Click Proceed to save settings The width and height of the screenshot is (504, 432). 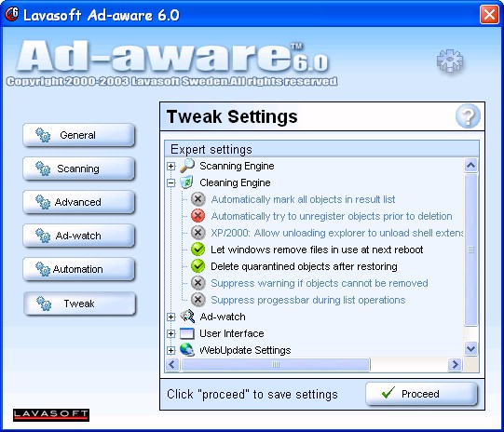(x=421, y=394)
